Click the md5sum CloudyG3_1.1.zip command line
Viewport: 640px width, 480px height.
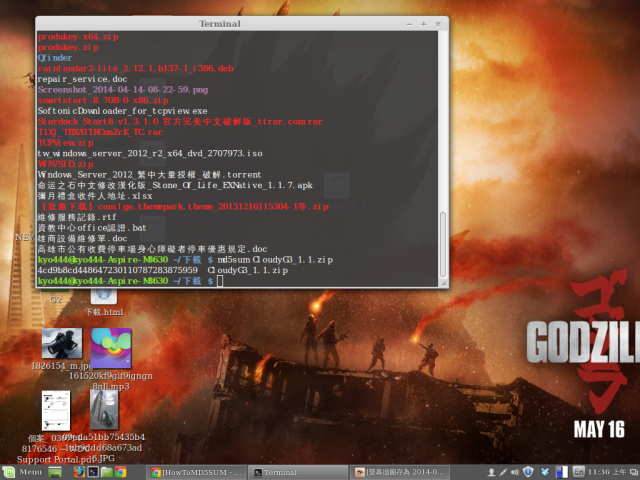coord(275,260)
